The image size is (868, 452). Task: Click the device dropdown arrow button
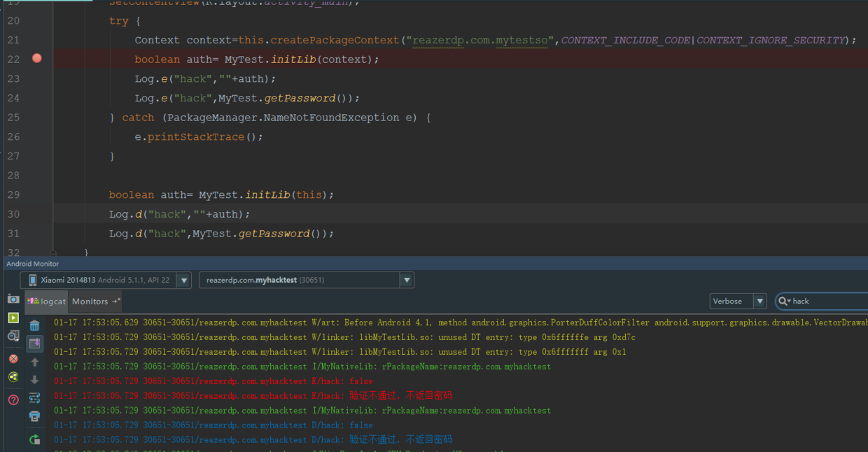[x=184, y=280]
